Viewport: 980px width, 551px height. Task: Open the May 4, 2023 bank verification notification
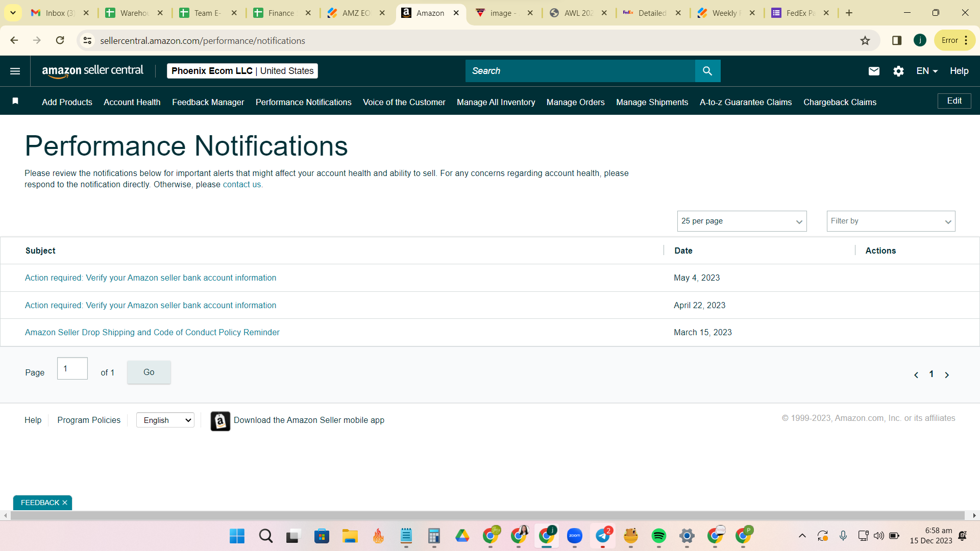151,278
